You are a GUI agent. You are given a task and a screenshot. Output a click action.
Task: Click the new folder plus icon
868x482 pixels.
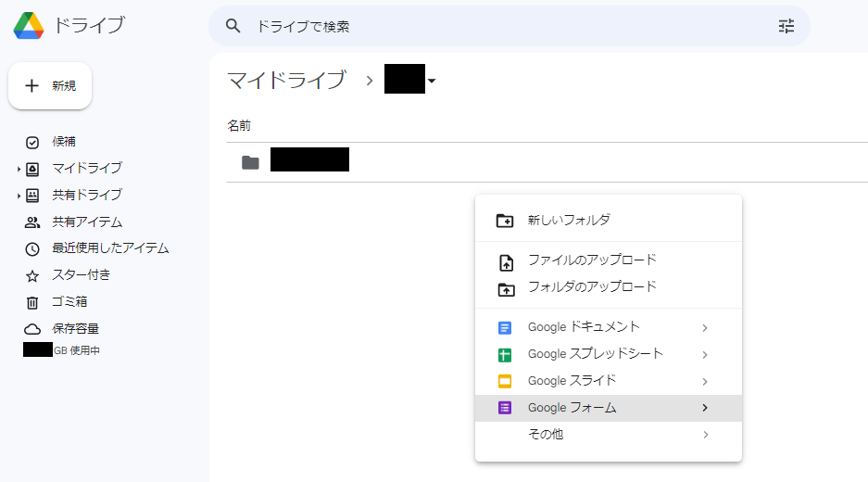(x=505, y=221)
